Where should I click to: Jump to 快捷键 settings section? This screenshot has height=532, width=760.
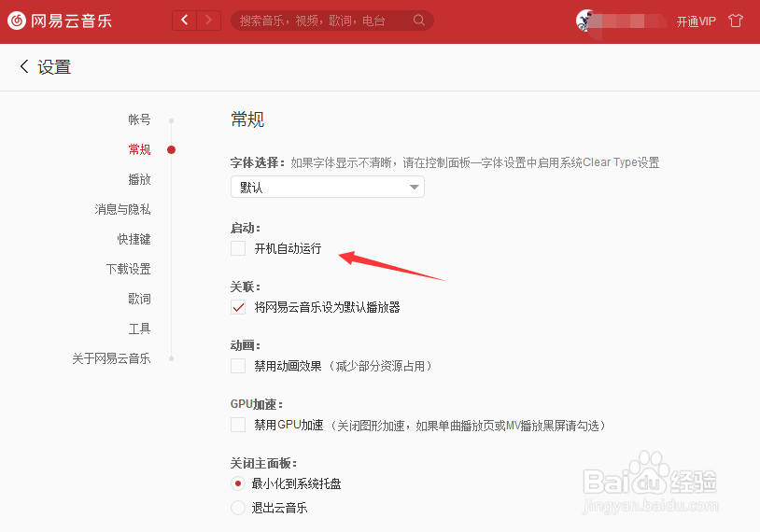point(134,239)
